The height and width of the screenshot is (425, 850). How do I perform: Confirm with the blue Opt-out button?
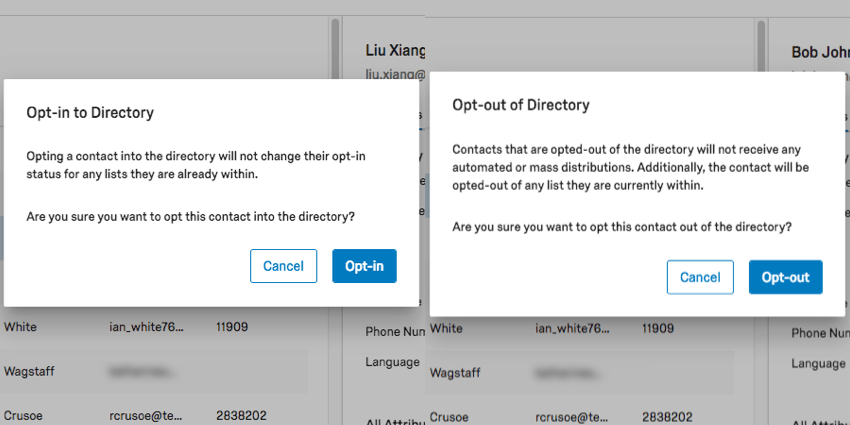(785, 277)
